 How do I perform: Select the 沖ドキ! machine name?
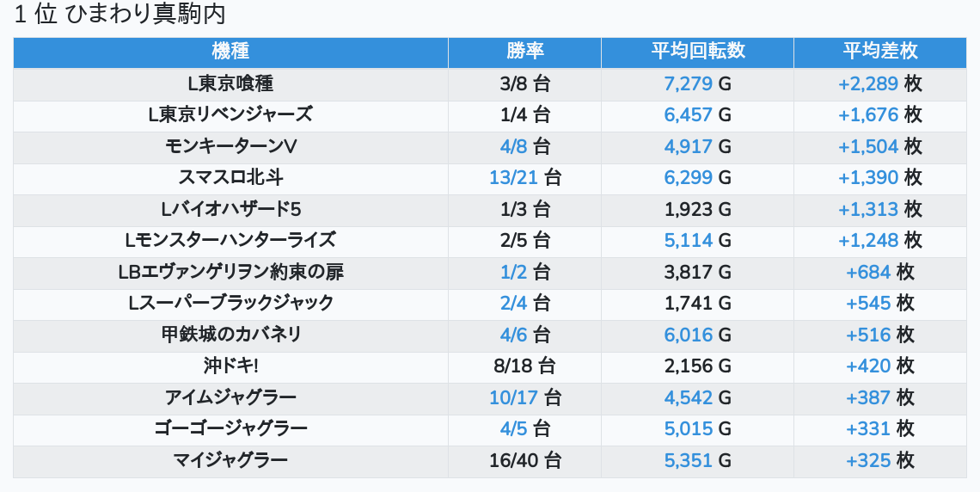coord(230,366)
